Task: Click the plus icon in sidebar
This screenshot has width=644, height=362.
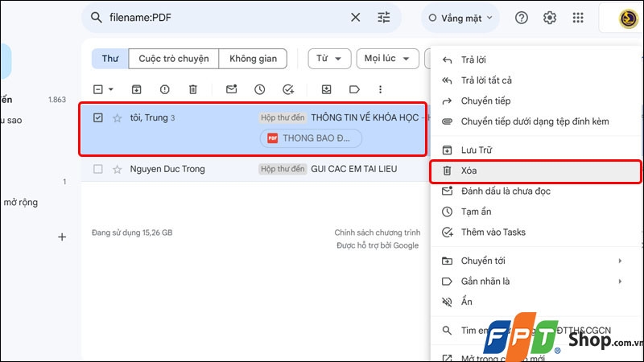Action: coord(62,237)
